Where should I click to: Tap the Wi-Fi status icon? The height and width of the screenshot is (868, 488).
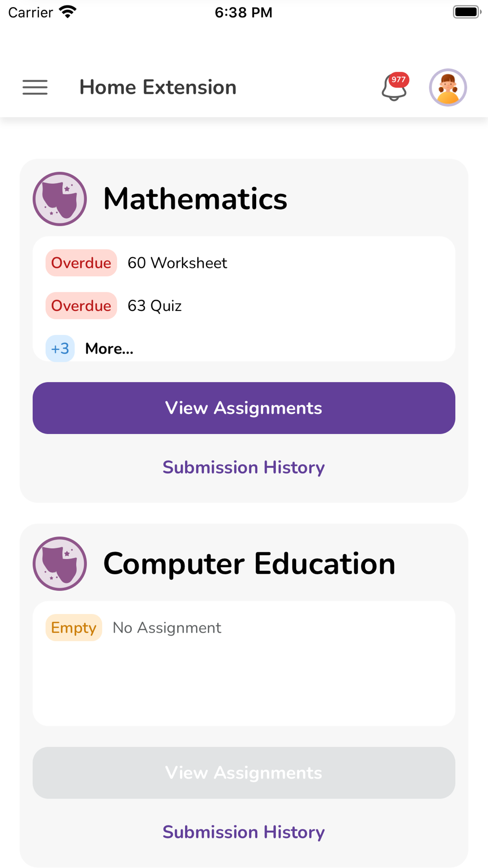[68, 12]
